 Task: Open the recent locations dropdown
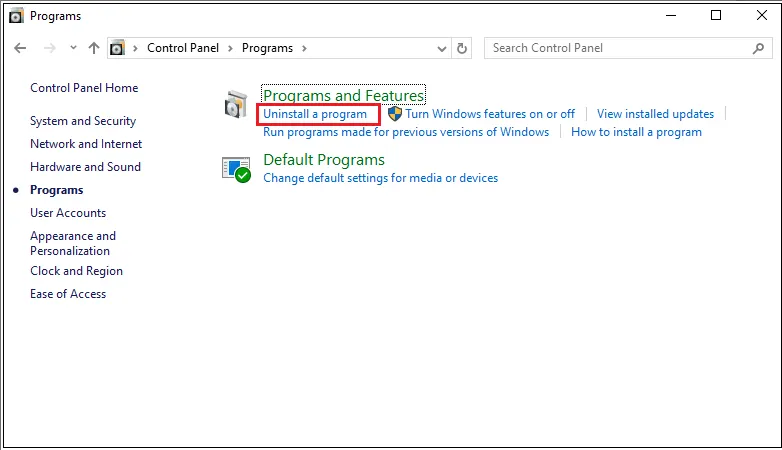(73, 48)
